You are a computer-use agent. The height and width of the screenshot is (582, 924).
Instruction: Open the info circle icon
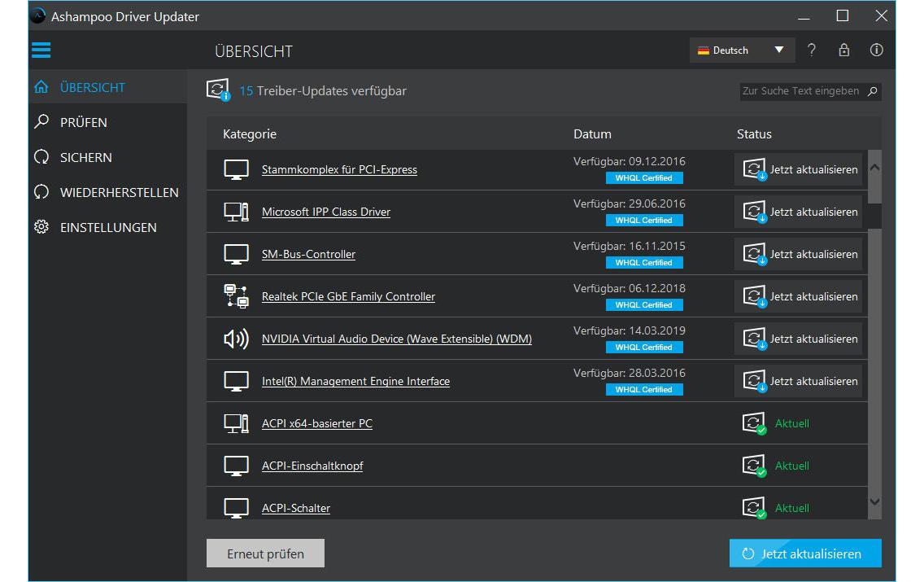tap(876, 50)
